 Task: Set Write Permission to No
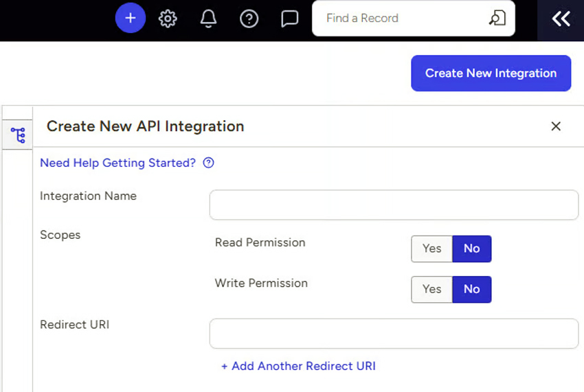471,289
